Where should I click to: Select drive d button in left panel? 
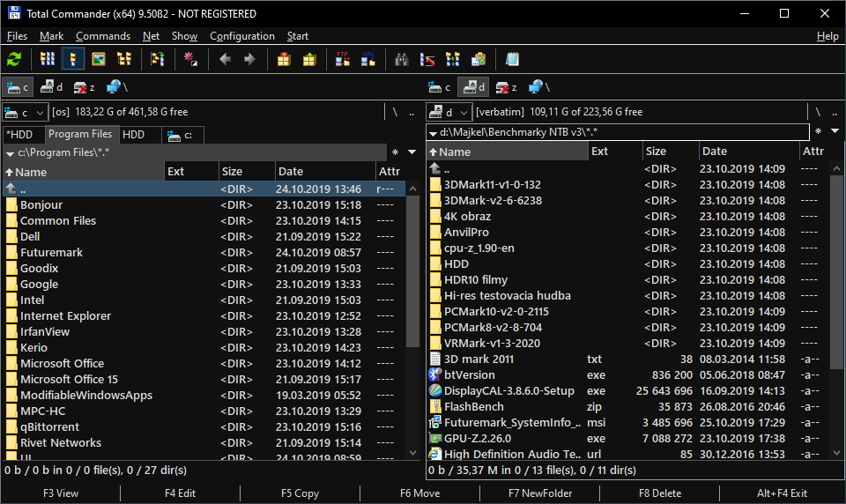click(x=52, y=87)
